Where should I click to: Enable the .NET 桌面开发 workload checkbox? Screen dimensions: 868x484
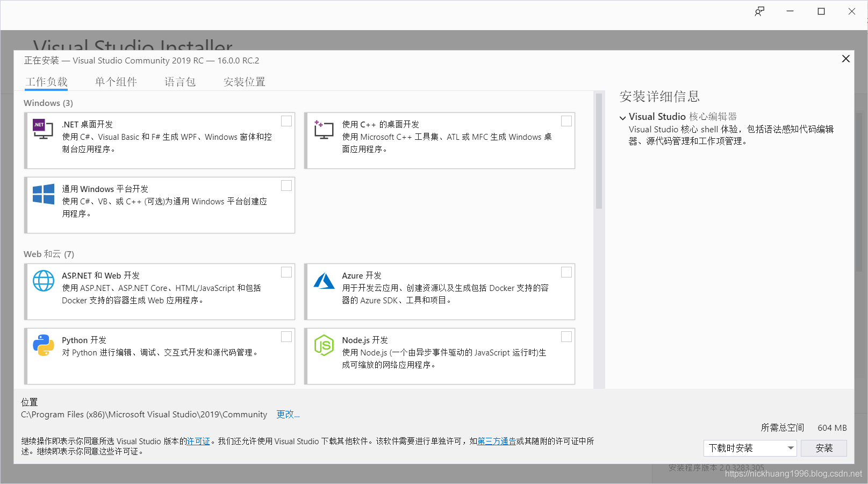286,121
